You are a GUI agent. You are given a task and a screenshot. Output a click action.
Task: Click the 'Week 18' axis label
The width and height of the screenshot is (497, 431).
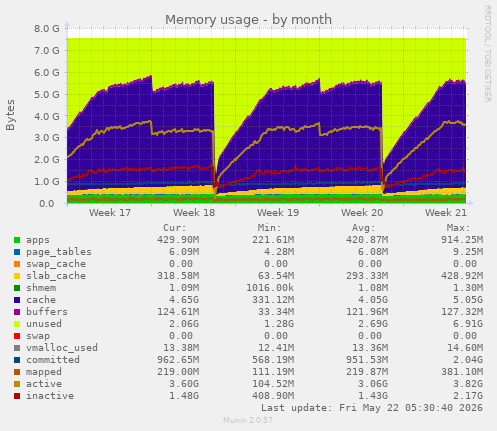coord(194,213)
